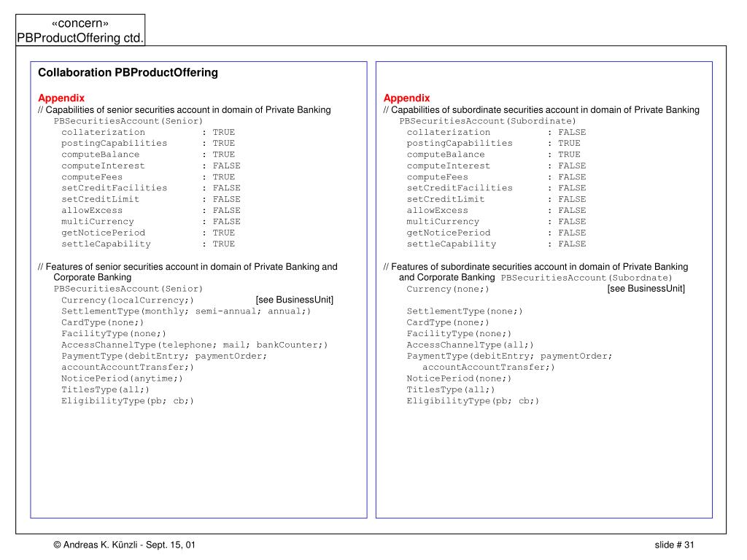Click the line 'Currency(localCurrency;)'
This screenshot has height=560, width=747.
(x=128, y=300)
